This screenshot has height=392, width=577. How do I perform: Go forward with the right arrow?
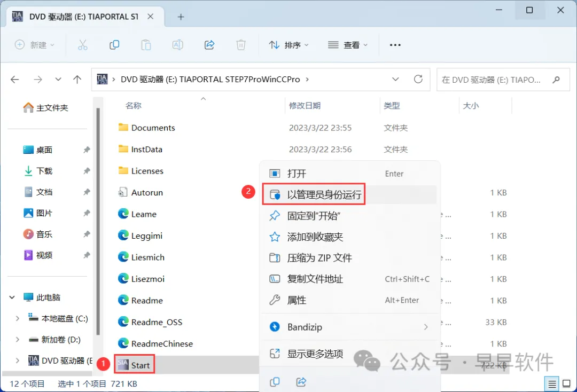[38, 80]
